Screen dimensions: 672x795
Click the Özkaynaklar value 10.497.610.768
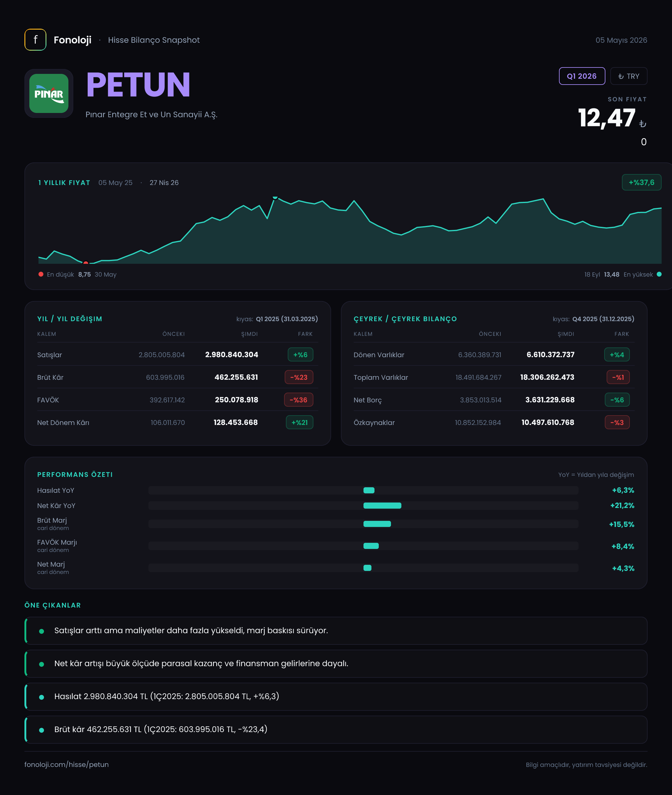[x=547, y=422]
